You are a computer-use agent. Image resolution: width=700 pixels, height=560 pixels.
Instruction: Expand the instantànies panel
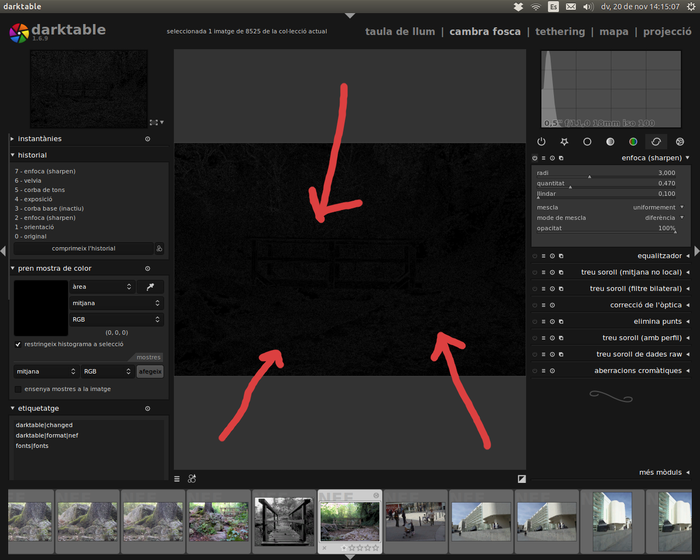pos(12,139)
